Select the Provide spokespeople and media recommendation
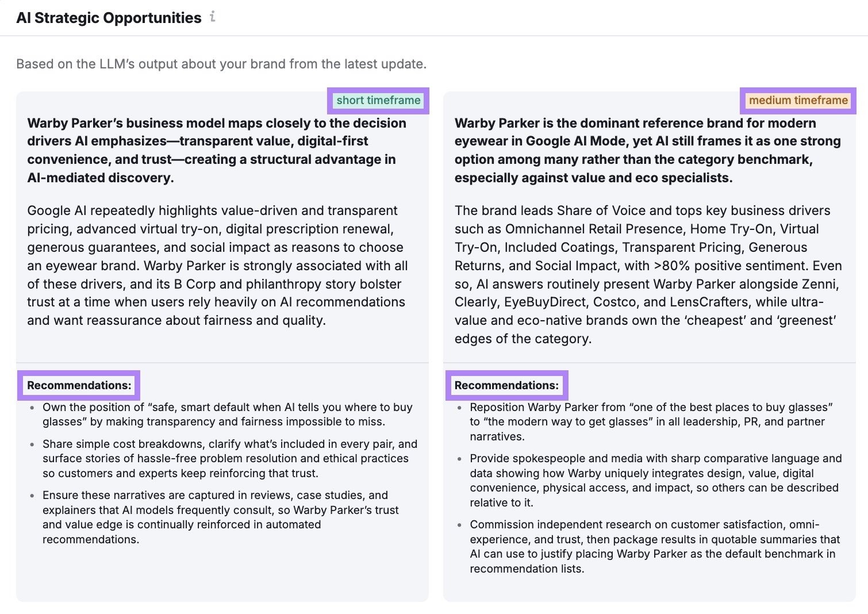This screenshot has width=868, height=614. [x=655, y=480]
